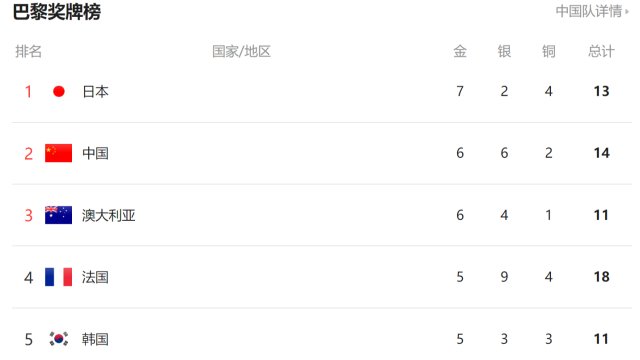This screenshot has width=640, height=360.
Task: Click the France flag icon
Action: pyautogui.click(x=58, y=277)
